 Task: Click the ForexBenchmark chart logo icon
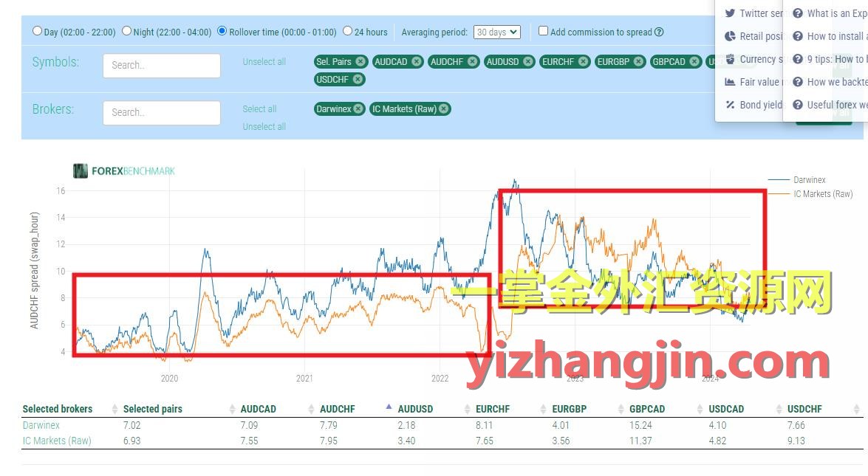coord(81,170)
